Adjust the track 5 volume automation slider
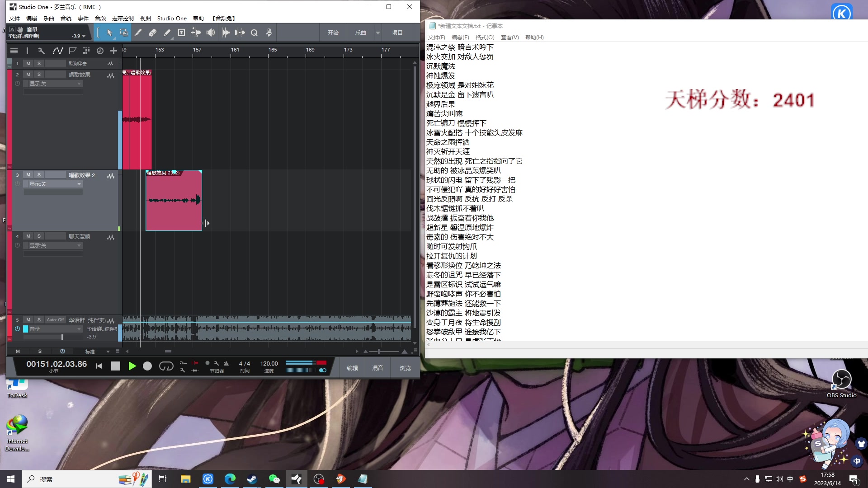This screenshot has height=488, width=868. pos(53,337)
